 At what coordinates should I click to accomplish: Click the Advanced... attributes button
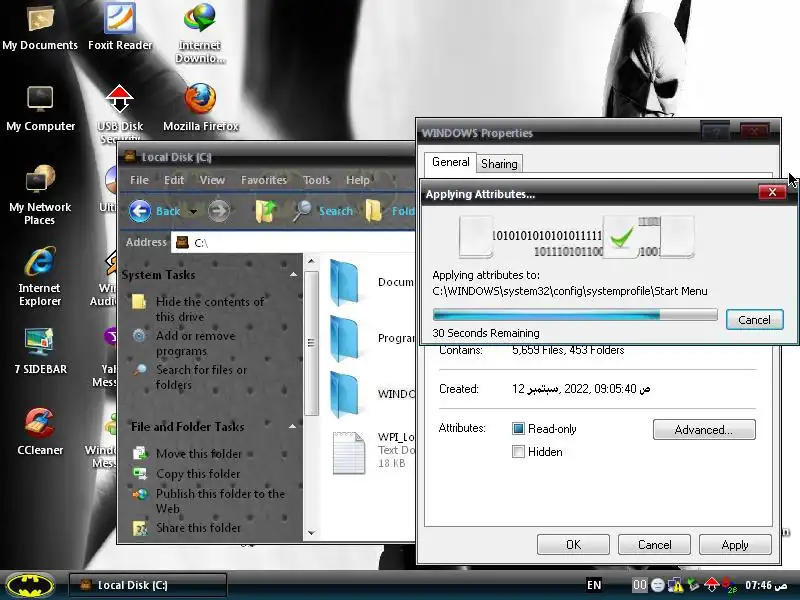704,430
